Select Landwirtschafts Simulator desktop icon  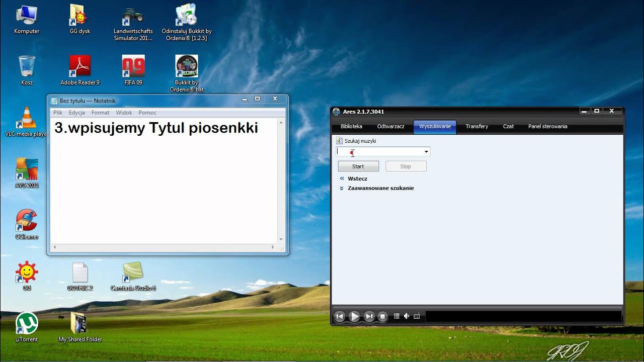(x=133, y=23)
